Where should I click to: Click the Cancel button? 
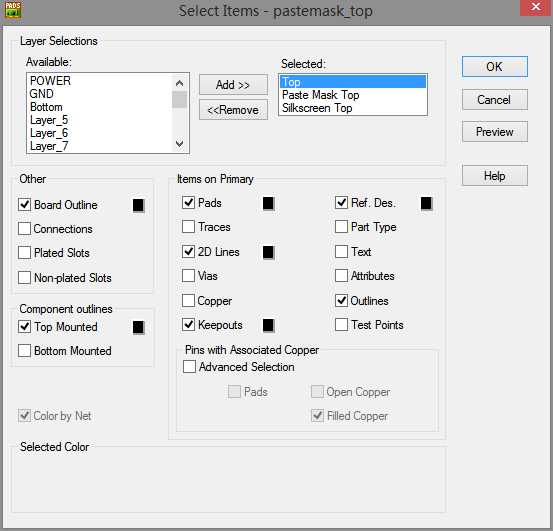pos(495,100)
